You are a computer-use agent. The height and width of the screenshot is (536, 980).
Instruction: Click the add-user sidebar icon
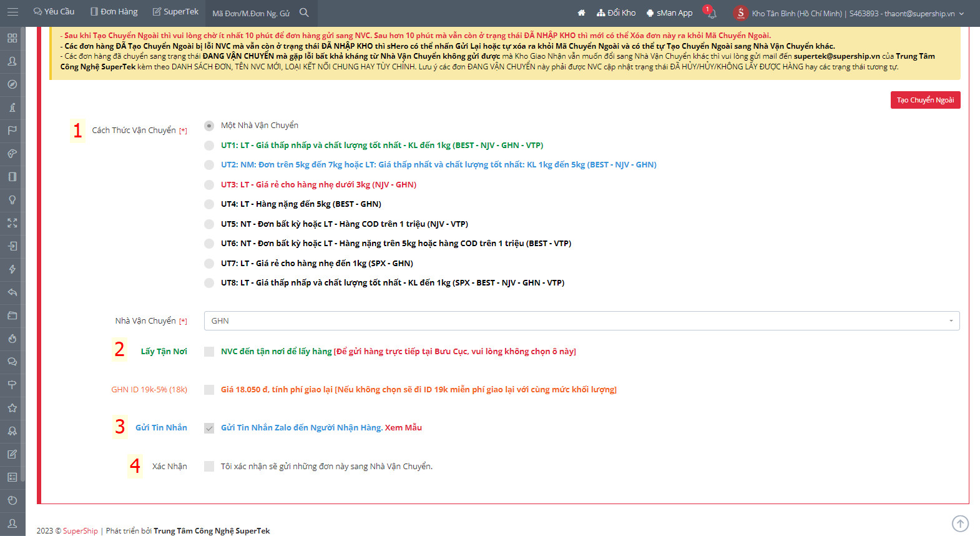[12, 61]
